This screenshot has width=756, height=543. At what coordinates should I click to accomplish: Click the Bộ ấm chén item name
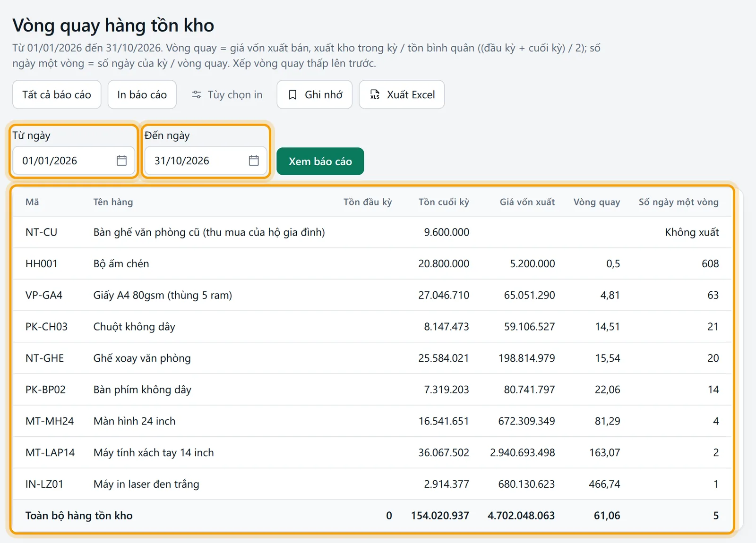121,263
